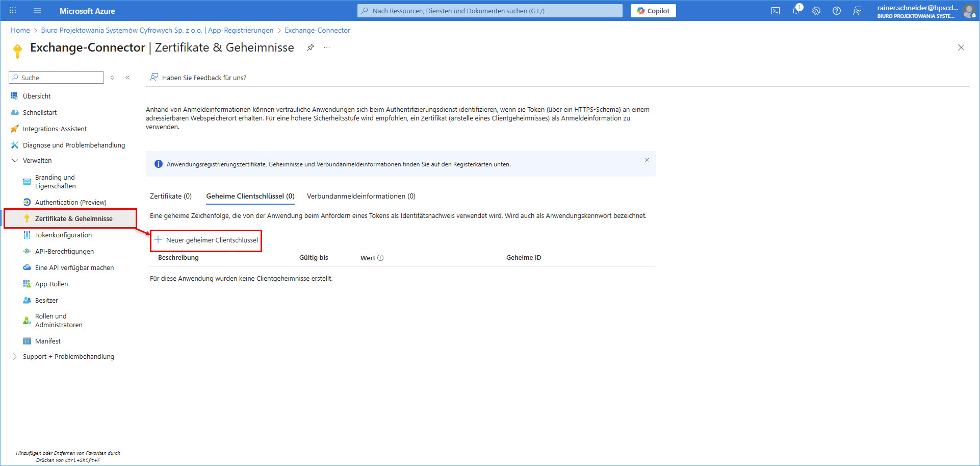Click the Beschreibung column header

pyautogui.click(x=178, y=258)
